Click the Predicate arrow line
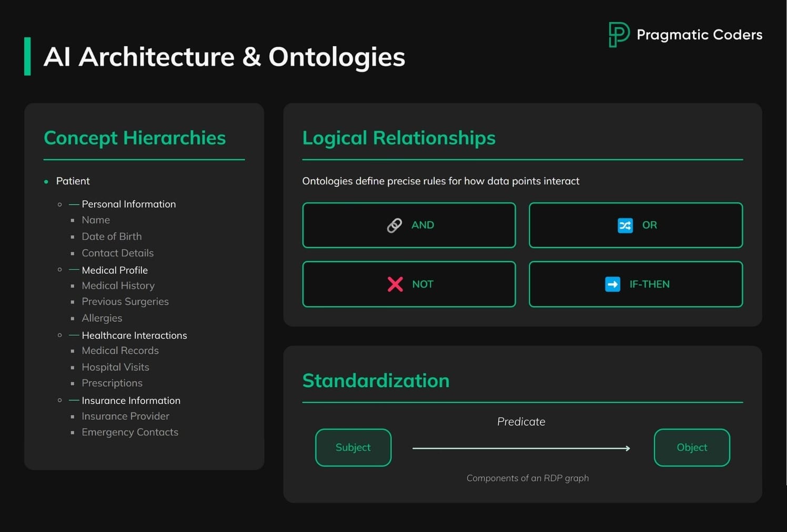Viewport: 787px width, 532px height. 521,448
